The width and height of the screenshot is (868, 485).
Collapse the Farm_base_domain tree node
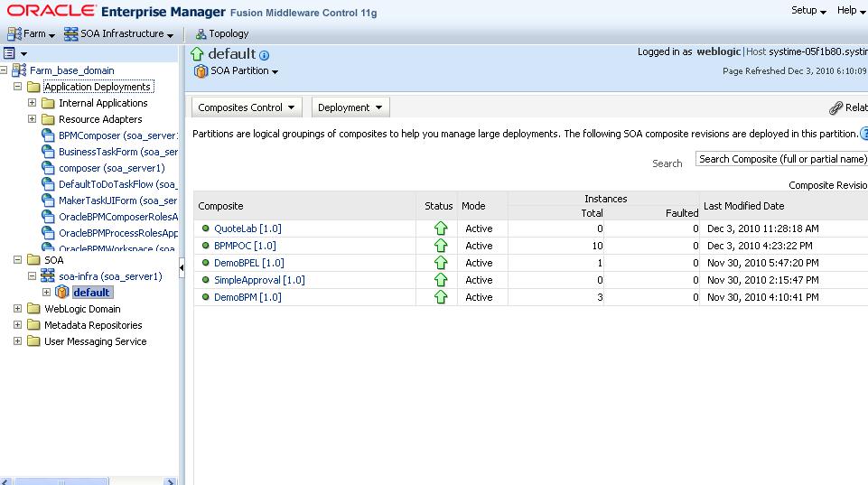(x=4, y=70)
